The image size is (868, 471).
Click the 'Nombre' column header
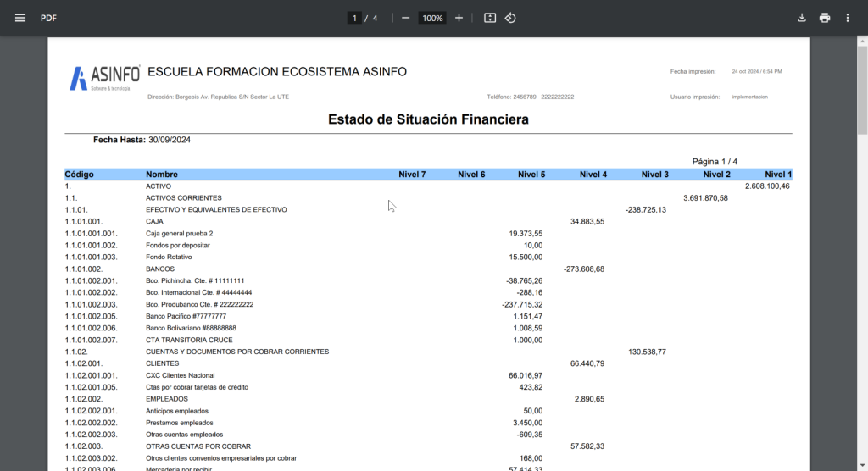[162, 175]
